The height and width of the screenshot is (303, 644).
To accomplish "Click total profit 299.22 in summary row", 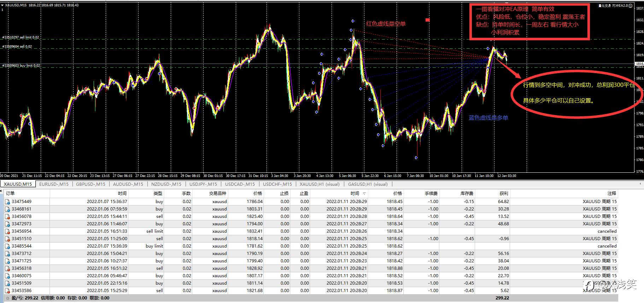I will point(502,298).
